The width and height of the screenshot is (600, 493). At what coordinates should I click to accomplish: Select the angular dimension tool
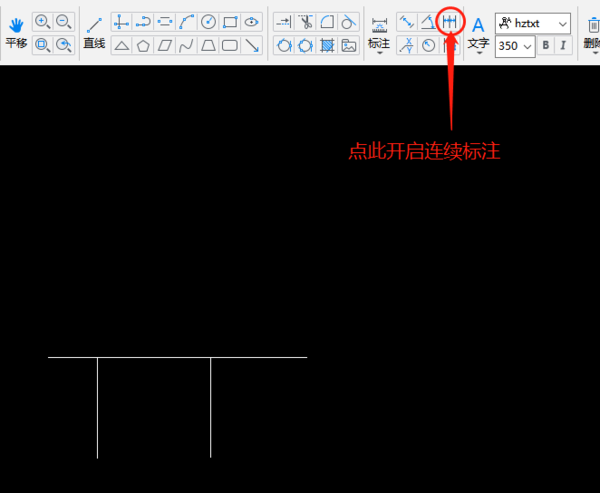click(x=428, y=22)
